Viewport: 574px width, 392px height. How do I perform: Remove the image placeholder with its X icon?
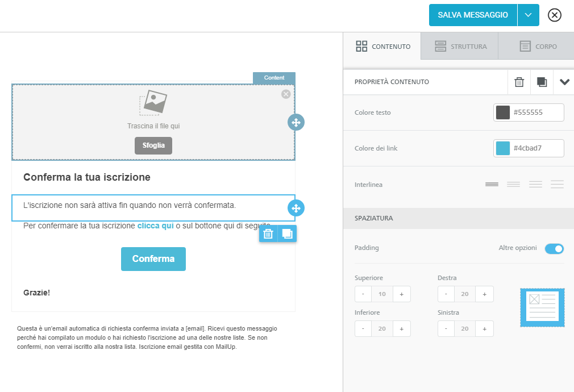click(x=286, y=94)
